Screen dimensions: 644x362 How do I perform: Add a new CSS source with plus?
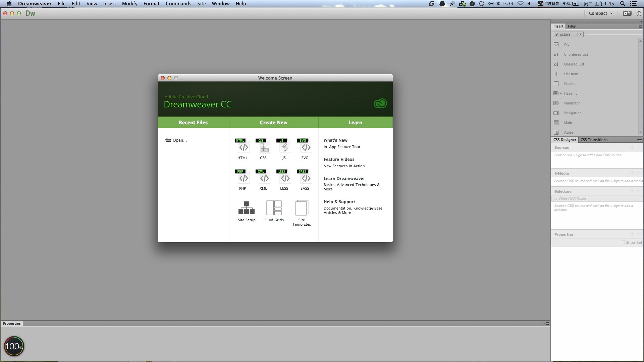(632, 147)
